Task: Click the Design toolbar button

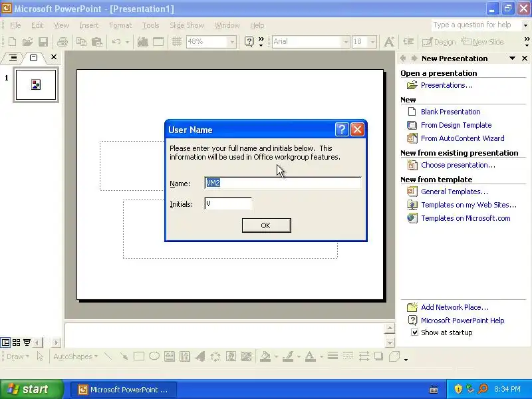Action: pyautogui.click(x=439, y=42)
